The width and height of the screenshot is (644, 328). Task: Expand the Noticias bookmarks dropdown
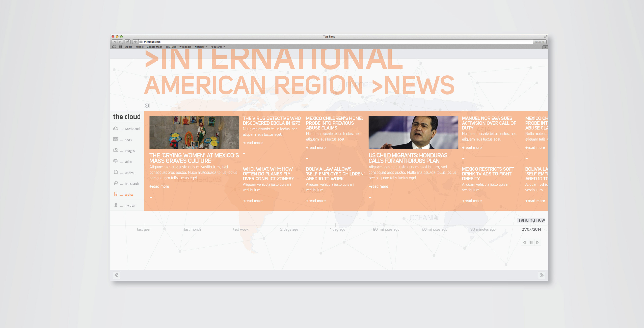pos(201,47)
